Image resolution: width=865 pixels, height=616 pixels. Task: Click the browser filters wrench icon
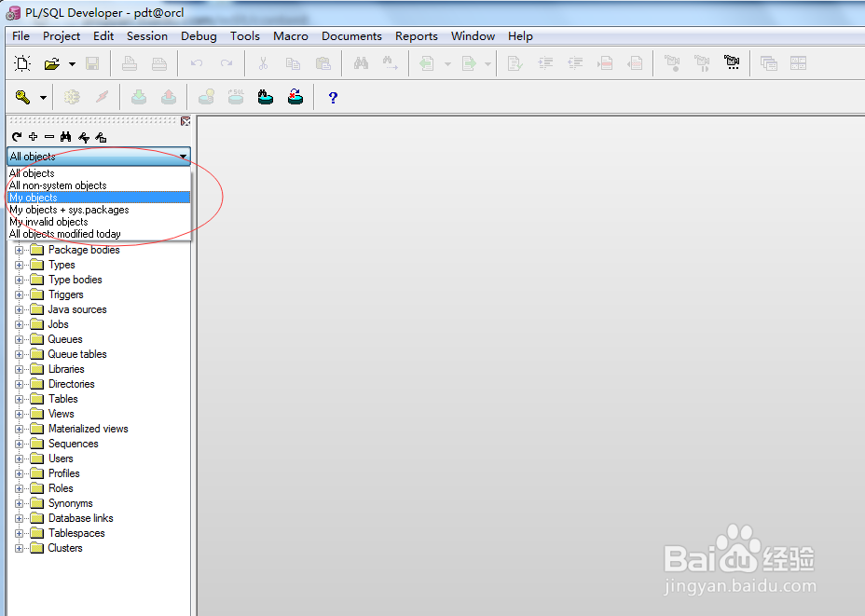click(x=83, y=137)
